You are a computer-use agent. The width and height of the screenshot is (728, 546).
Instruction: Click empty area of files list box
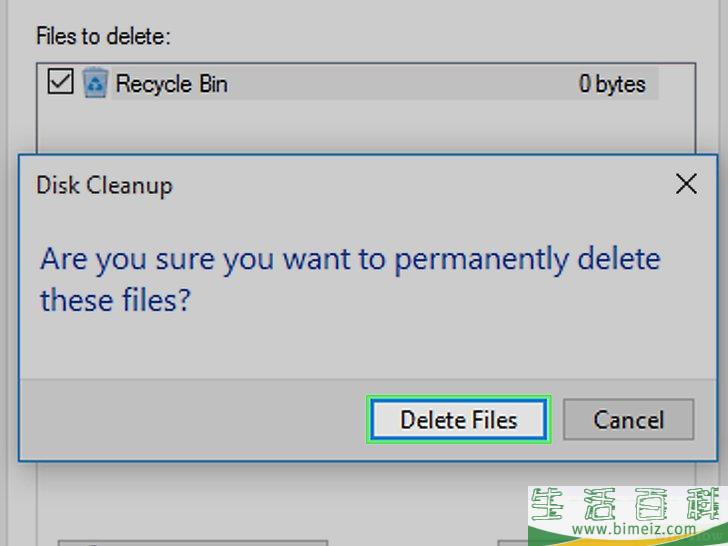366,126
